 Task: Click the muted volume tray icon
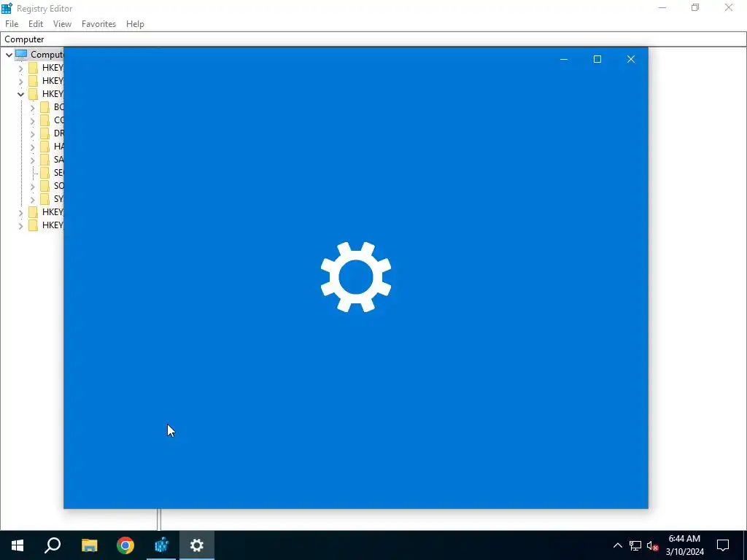tap(653, 545)
